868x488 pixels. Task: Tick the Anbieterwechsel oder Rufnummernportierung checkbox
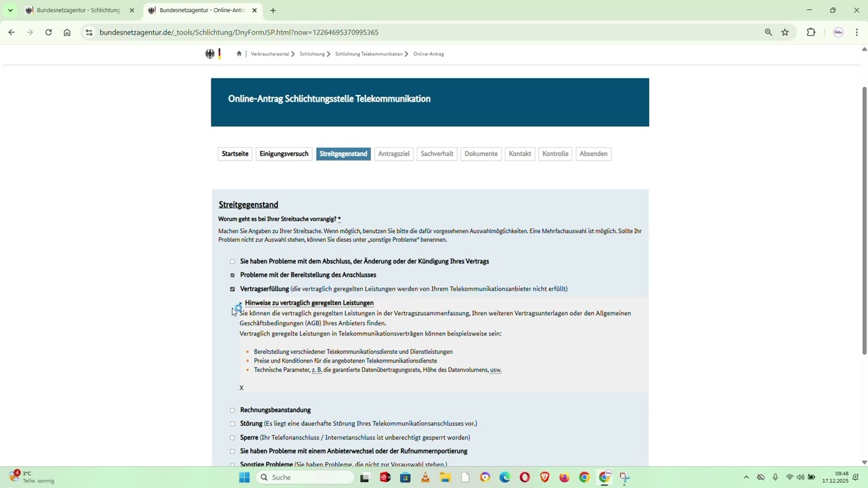(x=232, y=451)
